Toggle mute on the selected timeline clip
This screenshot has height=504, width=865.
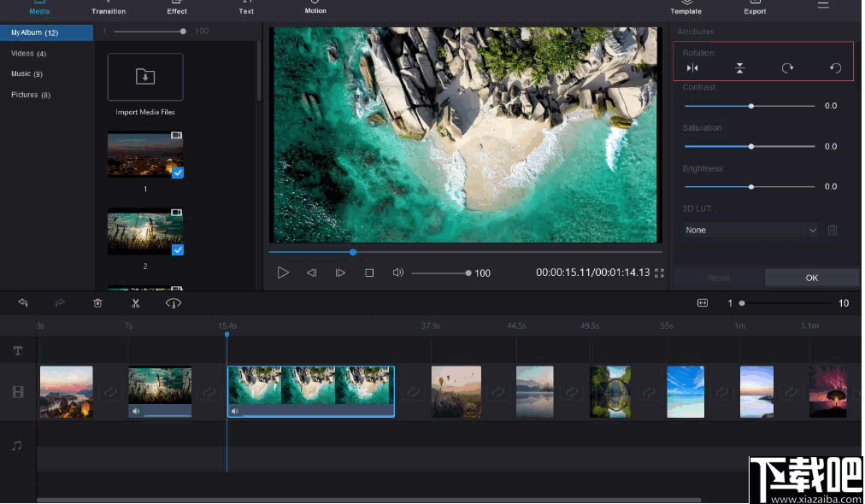pos(235,411)
